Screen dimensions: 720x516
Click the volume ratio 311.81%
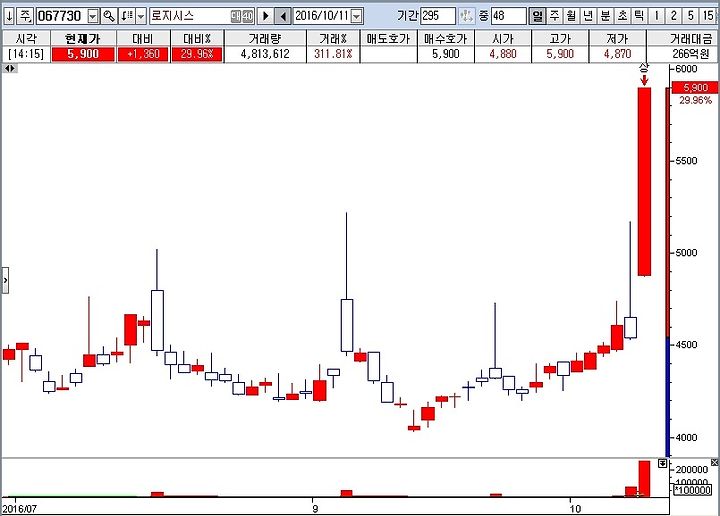(333, 54)
